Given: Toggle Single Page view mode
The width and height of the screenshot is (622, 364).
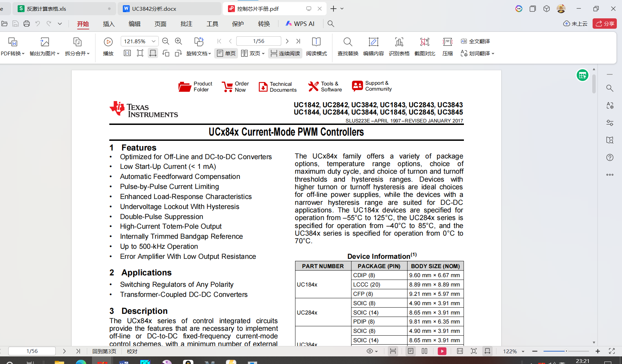Looking at the screenshot, I should (x=226, y=53).
